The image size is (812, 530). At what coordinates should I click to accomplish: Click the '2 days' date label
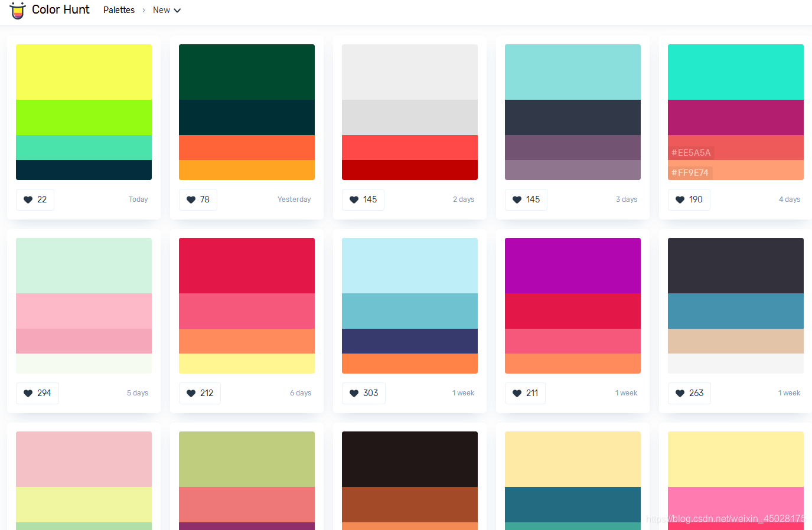464,199
